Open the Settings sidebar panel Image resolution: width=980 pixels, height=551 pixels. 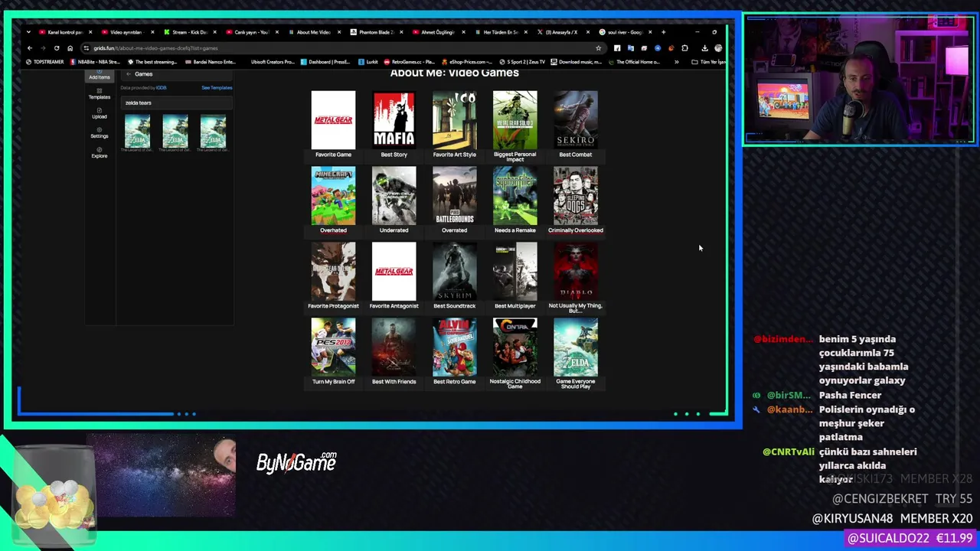99,133
